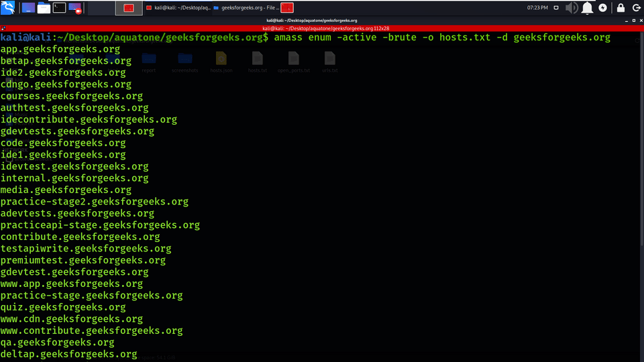Click the line ide2.geeksforgeeks.org
The width and height of the screenshot is (644, 362).
63,72
